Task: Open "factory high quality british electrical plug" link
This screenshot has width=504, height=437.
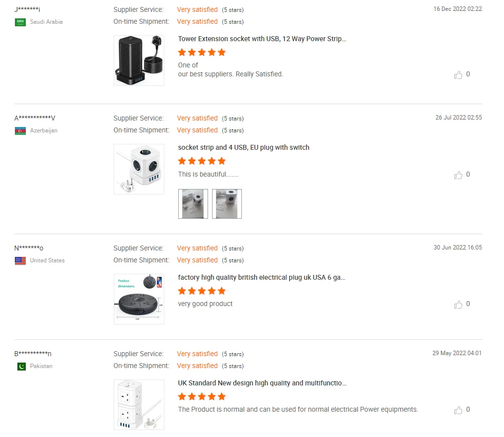Action: click(262, 278)
